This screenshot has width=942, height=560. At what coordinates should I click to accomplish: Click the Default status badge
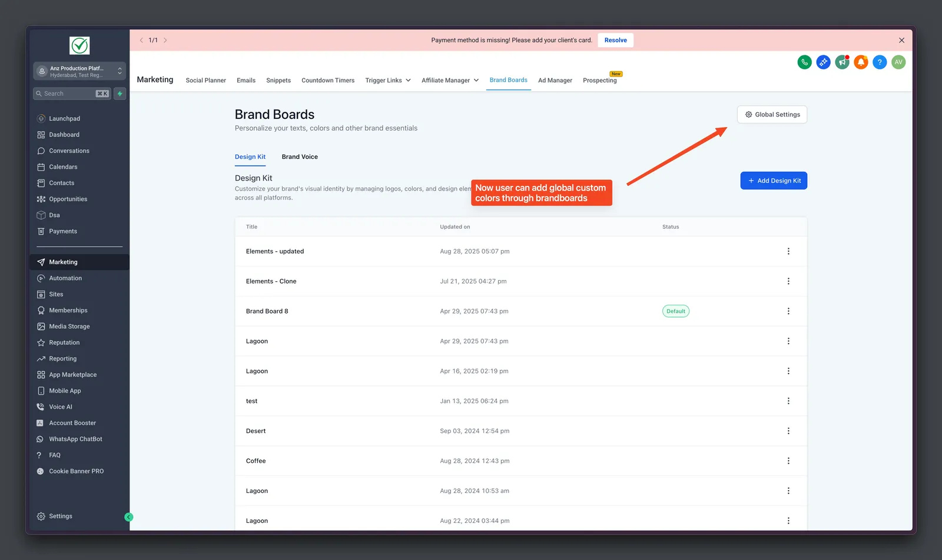pyautogui.click(x=676, y=311)
